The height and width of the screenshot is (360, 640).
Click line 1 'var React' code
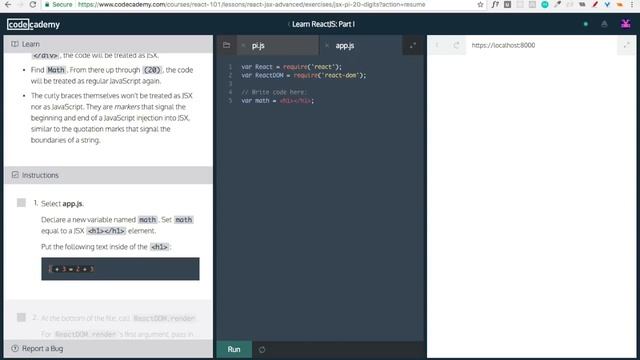(291, 67)
